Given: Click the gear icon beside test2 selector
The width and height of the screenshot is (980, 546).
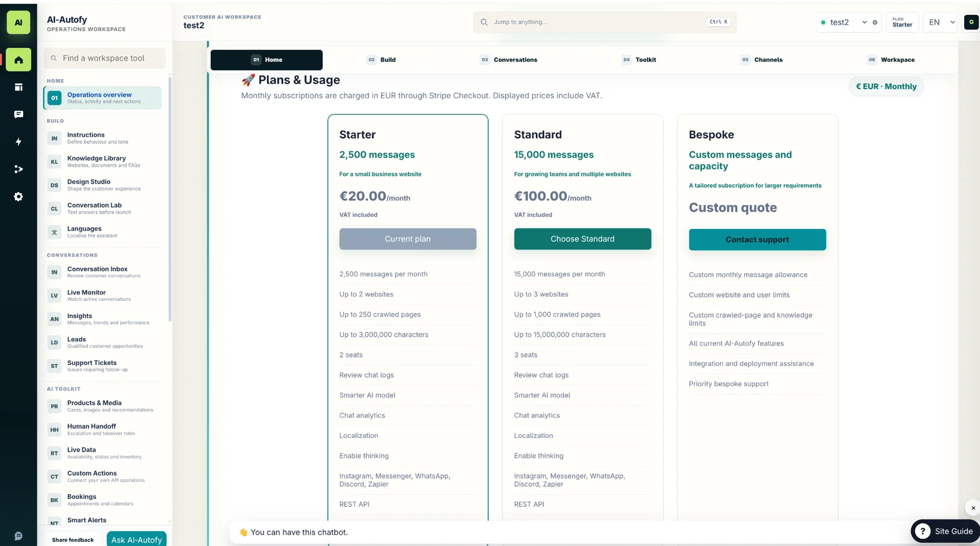Looking at the screenshot, I should click(x=875, y=22).
